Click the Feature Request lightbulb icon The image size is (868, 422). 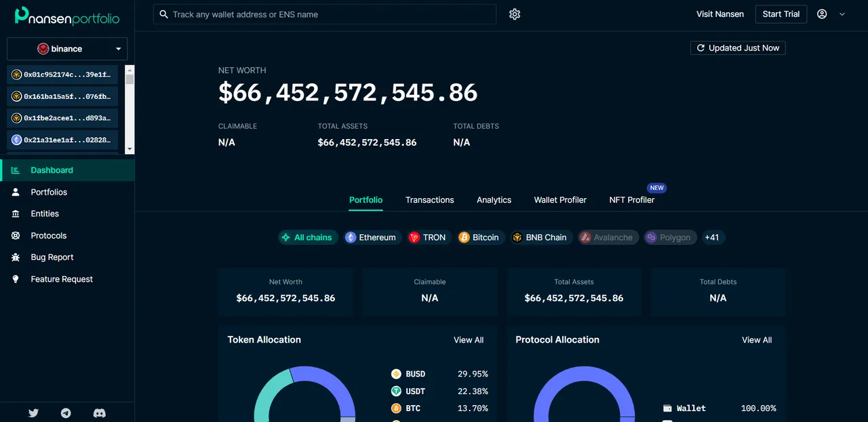tap(16, 279)
